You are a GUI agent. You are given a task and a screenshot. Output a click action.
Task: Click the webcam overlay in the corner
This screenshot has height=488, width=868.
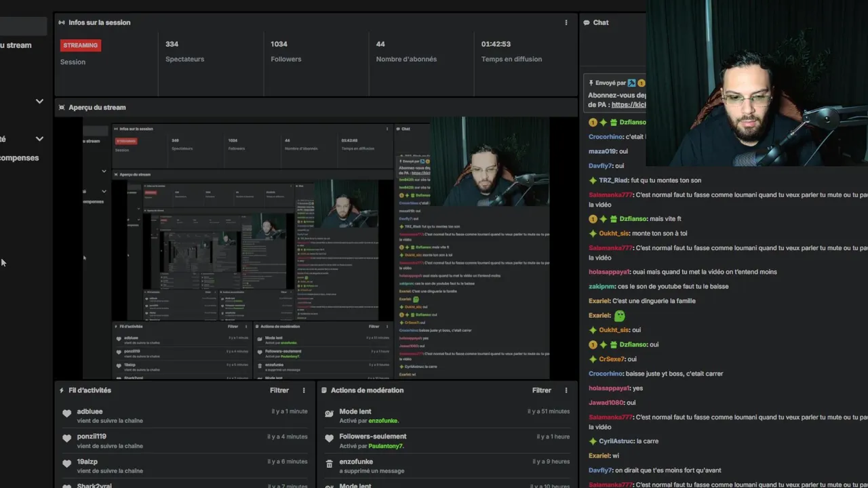pyautogui.click(x=757, y=83)
